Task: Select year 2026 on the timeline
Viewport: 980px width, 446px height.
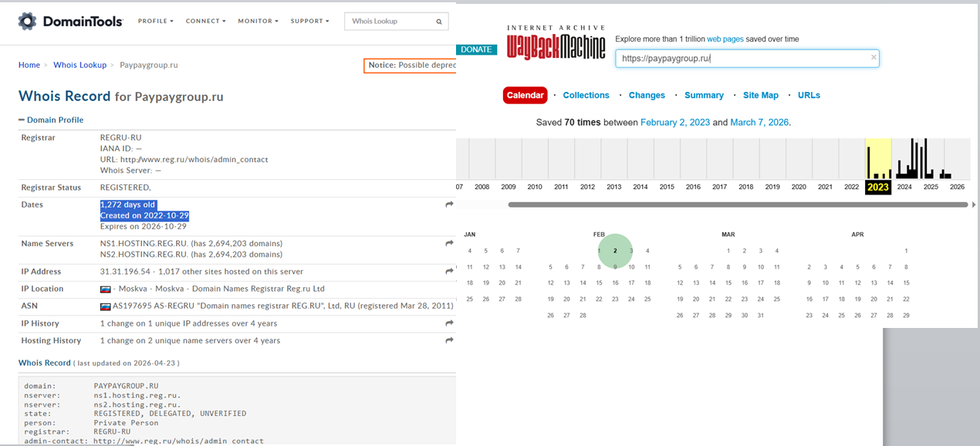Action: pos(957,187)
